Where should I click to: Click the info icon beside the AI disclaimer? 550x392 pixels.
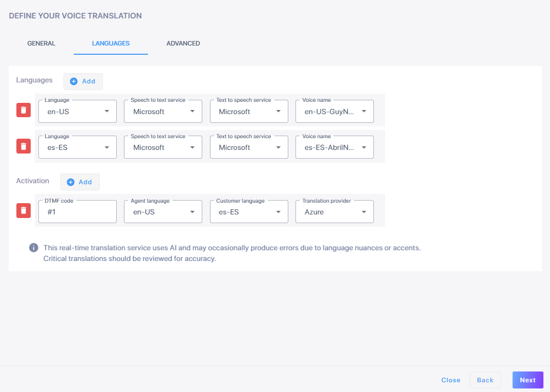click(x=34, y=248)
